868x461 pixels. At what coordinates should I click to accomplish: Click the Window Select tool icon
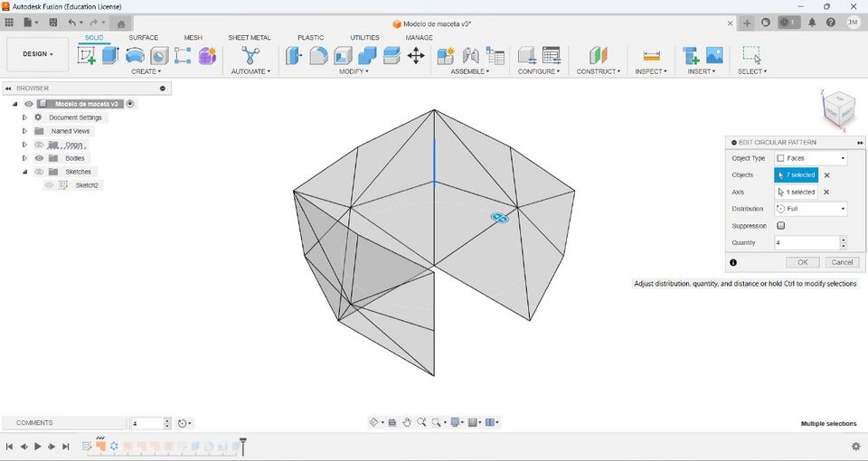(x=751, y=55)
